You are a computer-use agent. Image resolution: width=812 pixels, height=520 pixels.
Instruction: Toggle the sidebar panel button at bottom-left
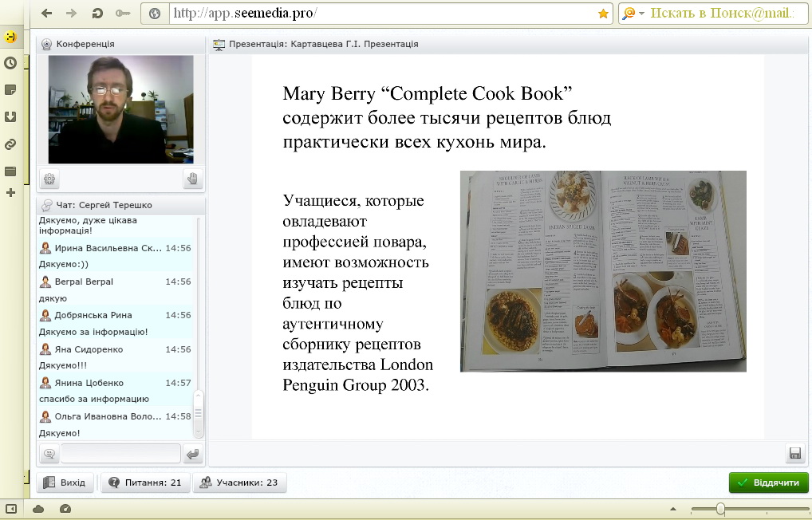tap(11, 509)
